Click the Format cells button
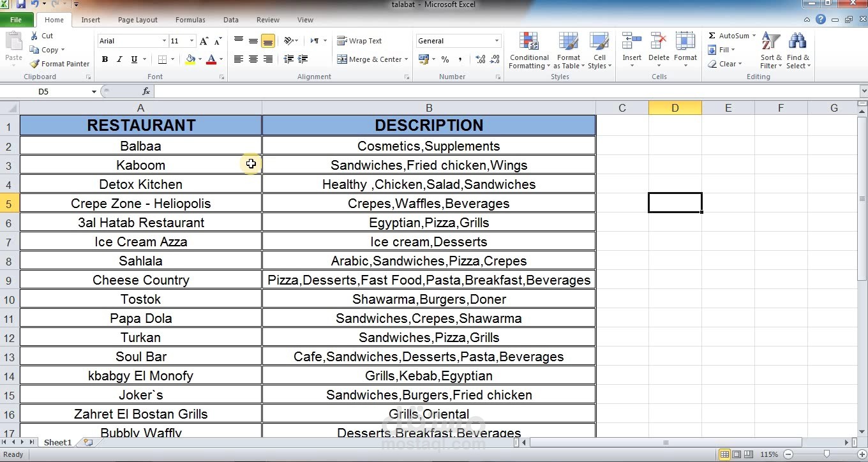Viewport: 868px width, 462px height. point(685,50)
